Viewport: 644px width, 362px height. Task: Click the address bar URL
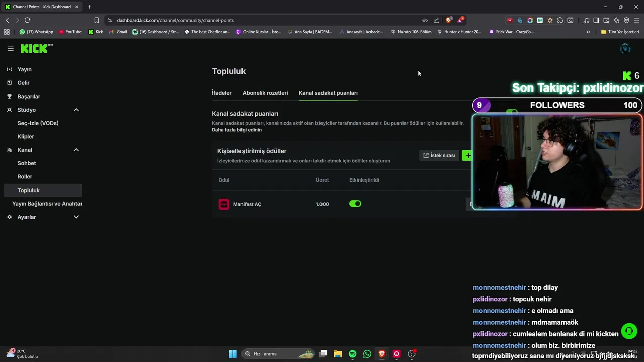tap(175, 20)
